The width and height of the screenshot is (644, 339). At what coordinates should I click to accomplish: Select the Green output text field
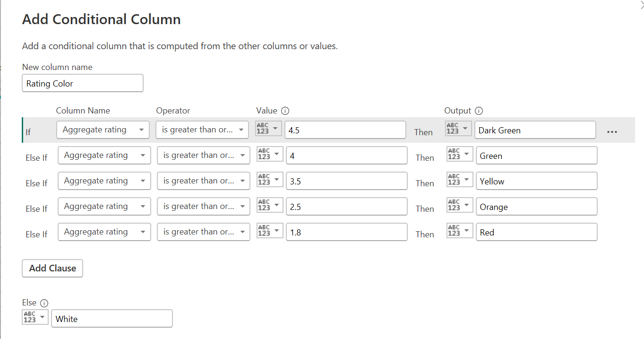click(x=536, y=156)
